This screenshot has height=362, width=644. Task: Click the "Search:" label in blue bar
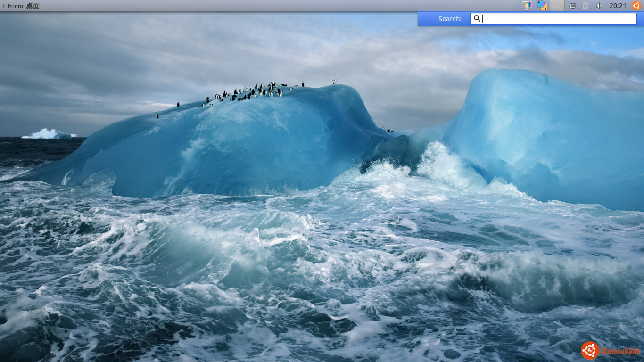pos(449,19)
